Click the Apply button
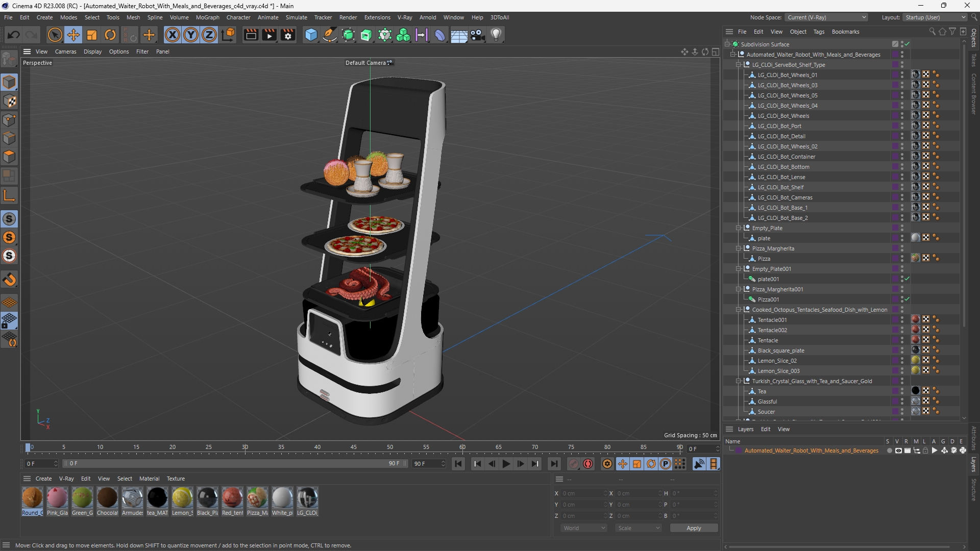980x551 pixels. tap(694, 528)
